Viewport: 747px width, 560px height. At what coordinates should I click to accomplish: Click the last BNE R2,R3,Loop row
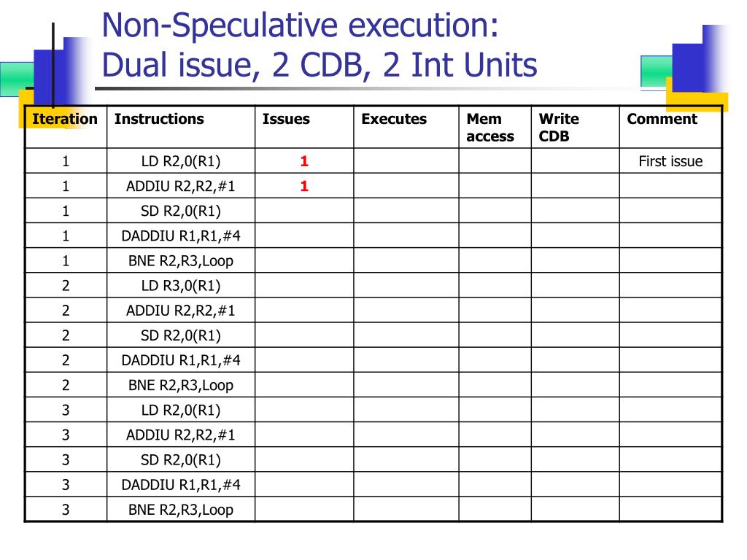click(373, 510)
